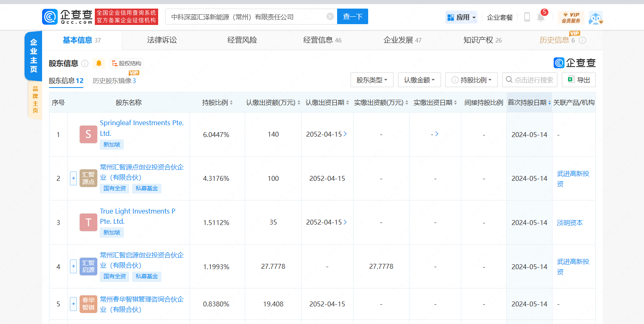The height and width of the screenshot is (324, 644).
Task: Open 品牌主页 side tab
Action: click(35, 100)
